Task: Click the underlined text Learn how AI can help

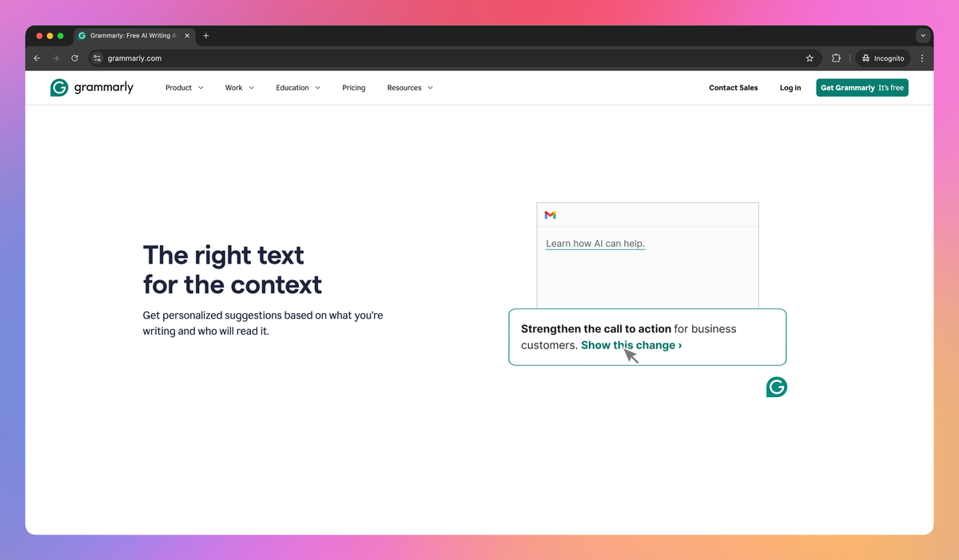Action: [595, 244]
